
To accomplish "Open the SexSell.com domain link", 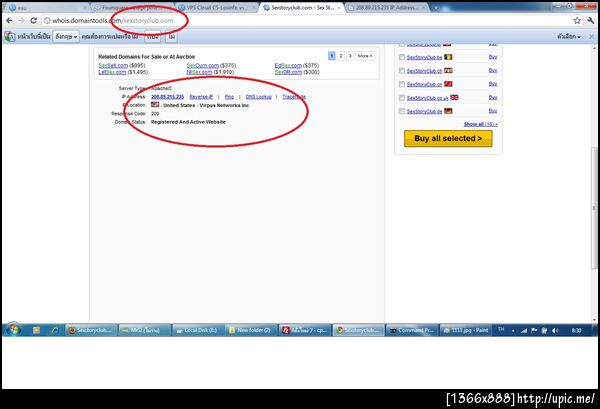I will [113, 65].
